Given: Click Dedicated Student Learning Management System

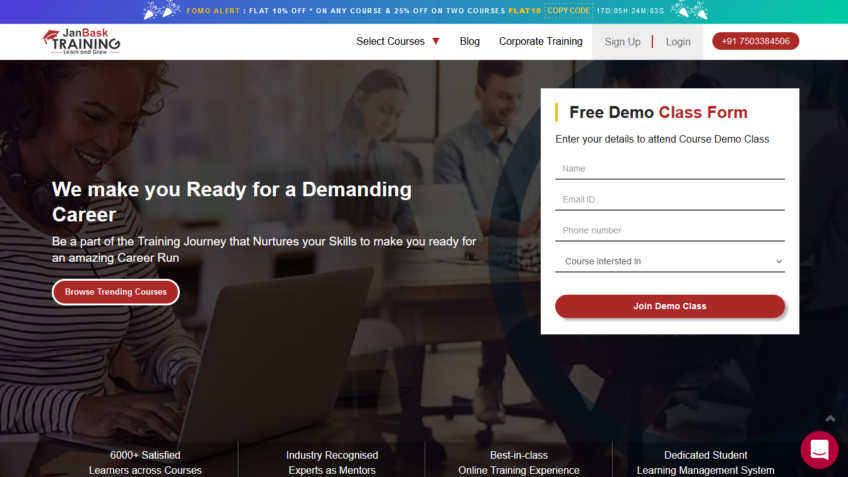Looking at the screenshot, I should coord(705,462).
